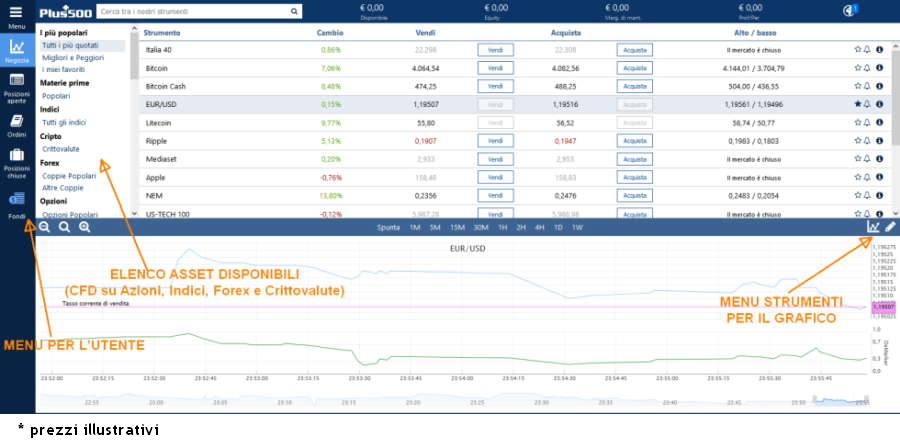Open Posizioni chiuse briefcase icon
The height and width of the screenshot is (448, 900).
tap(17, 158)
